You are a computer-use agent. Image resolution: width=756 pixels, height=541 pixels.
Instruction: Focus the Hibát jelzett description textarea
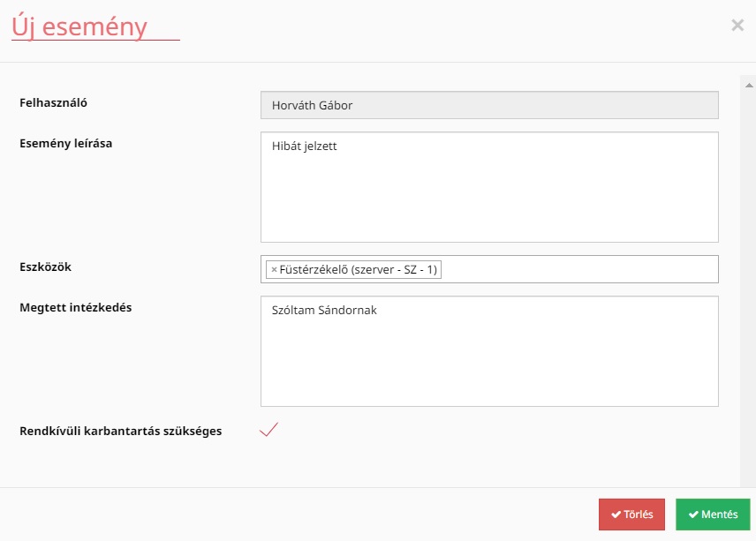pyautogui.click(x=489, y=187)
